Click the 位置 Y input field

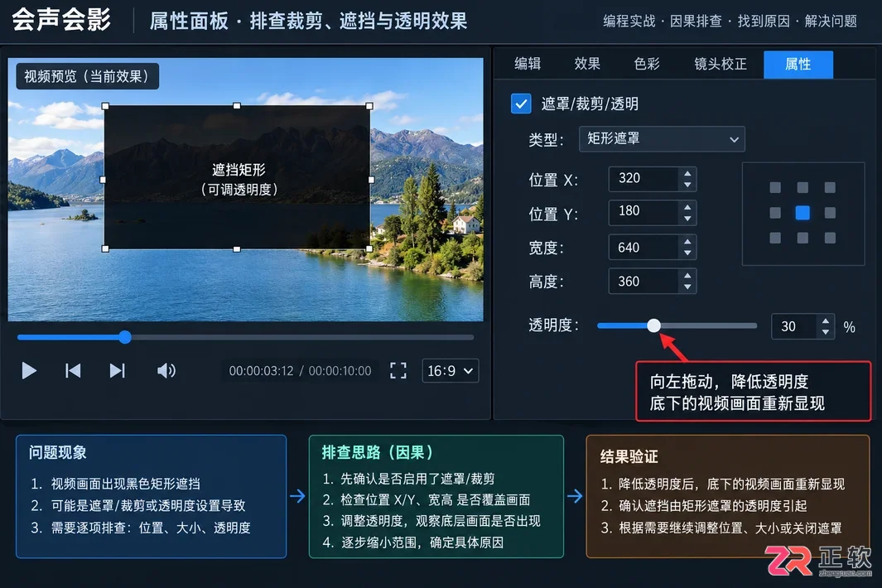(643, 212)
